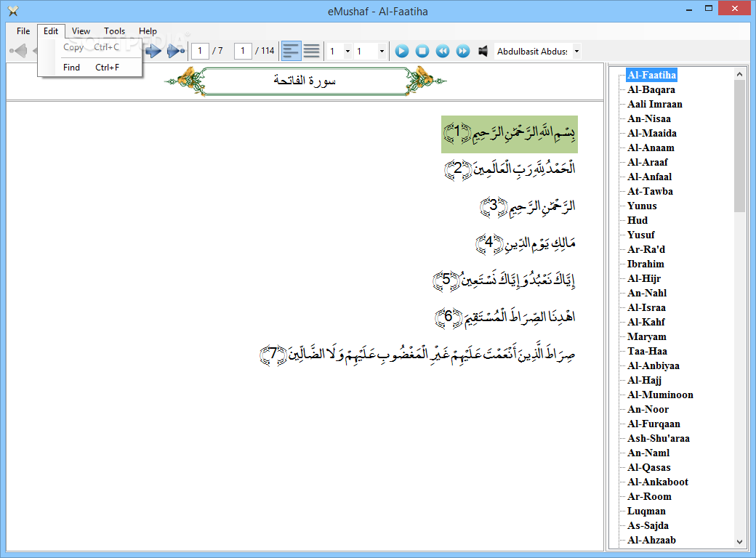Open the Help menu
This screenshot has width=756, height=558.
pos(148,31)
